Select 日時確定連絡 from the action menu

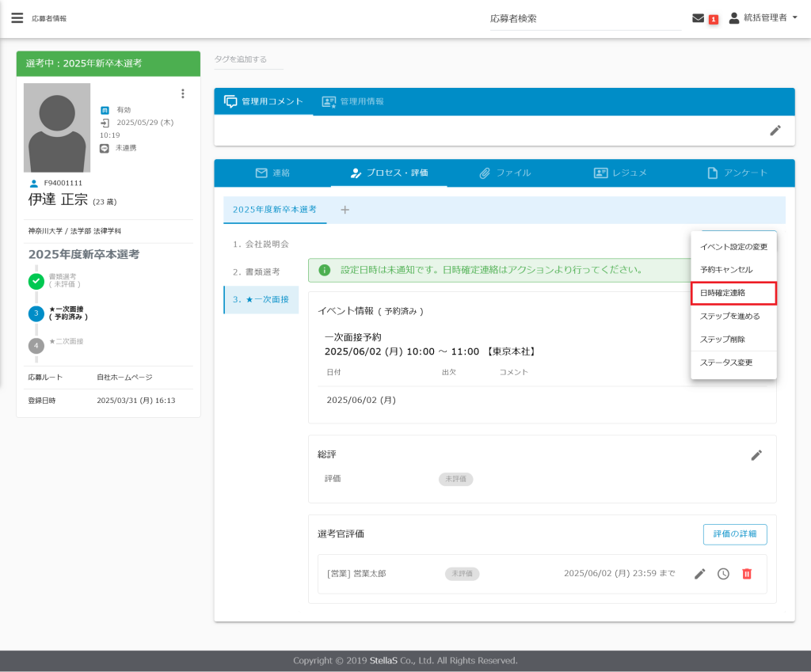tap(733, 293)
